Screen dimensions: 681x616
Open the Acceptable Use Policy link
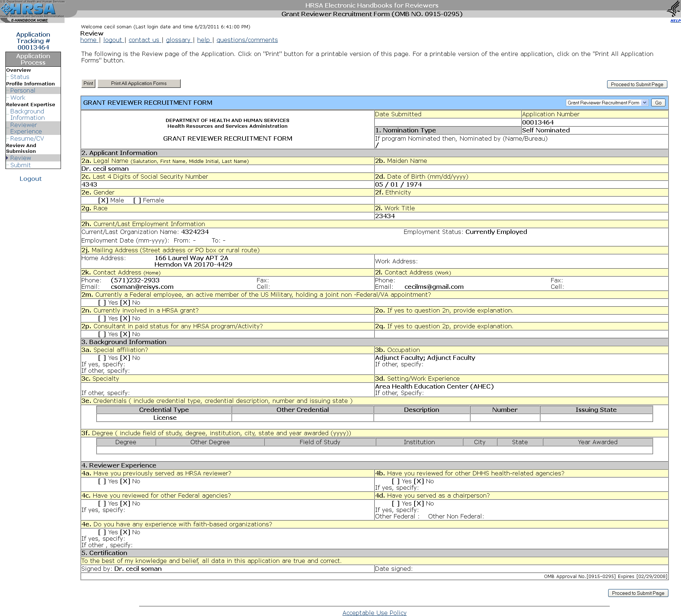click(374, 613)
